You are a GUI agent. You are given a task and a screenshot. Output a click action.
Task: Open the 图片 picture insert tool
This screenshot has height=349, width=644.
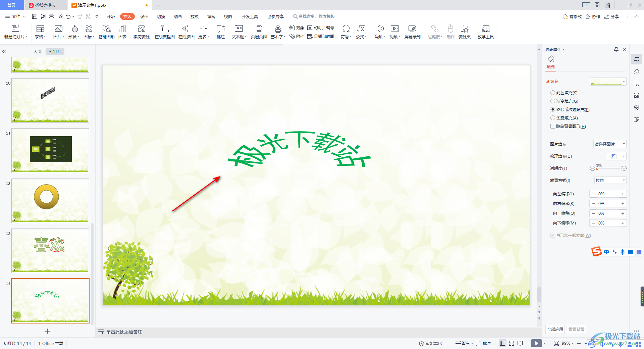pyautogui.click(x=58, y=29)
